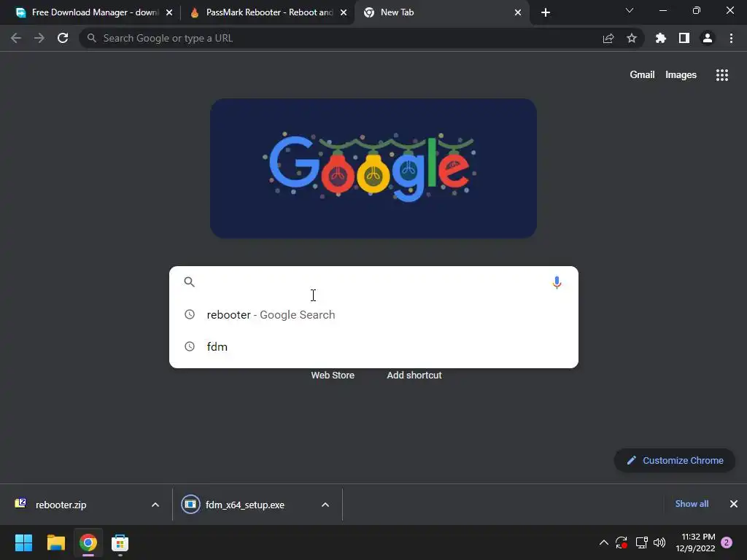Click the clock icon beside rebooter suggestion
747x560 pixels.
tap(190, 314)
